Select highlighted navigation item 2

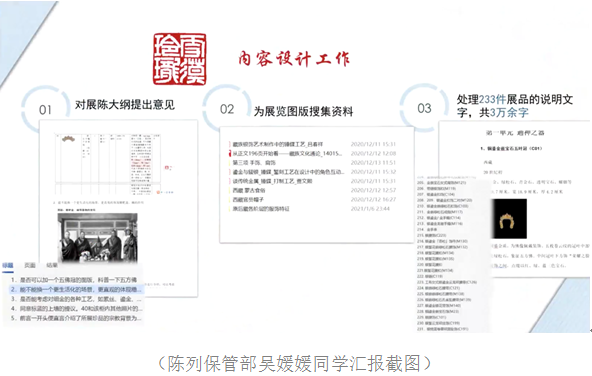[x=76, y=290]
